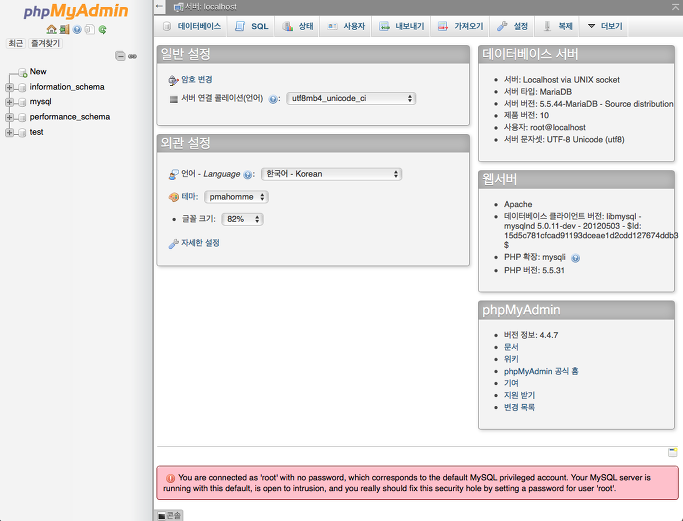Open the 한국어 - Korean language dropdown
The width and height of the screenshot is (683, 521).
point(331,174)
